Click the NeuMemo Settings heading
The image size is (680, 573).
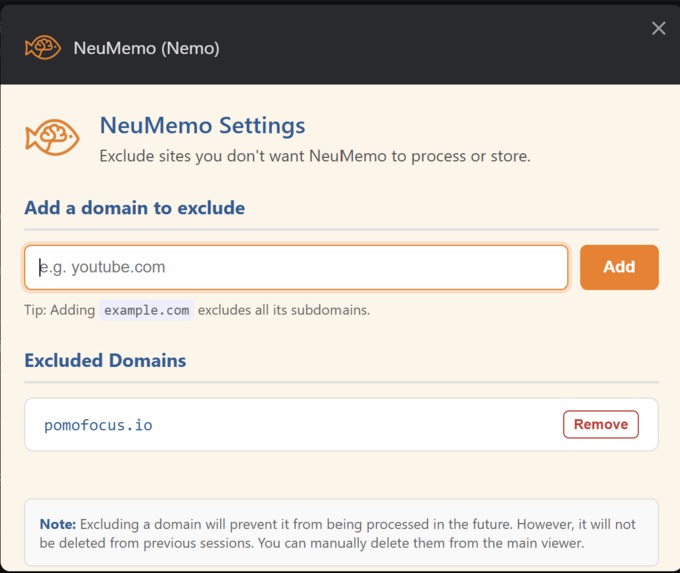click(203, 126)
